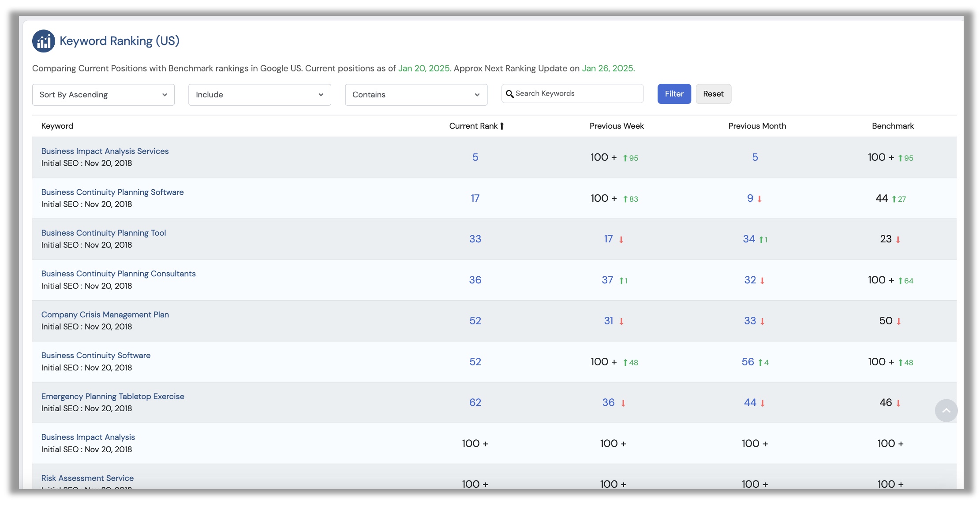Viewport: 980px width, 505px height.
Task: Click benchmark 100 + for Planning Consultants
Action: [881, 280]
